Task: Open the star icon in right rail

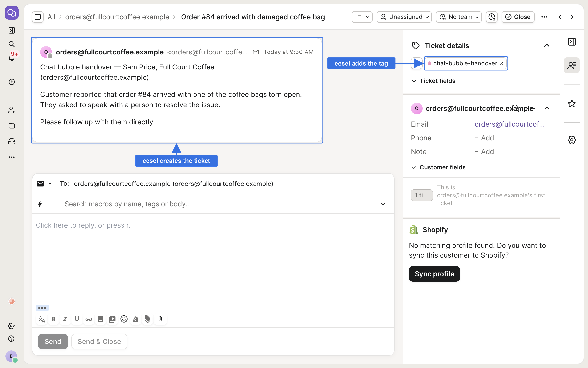Action: point(572,104)
